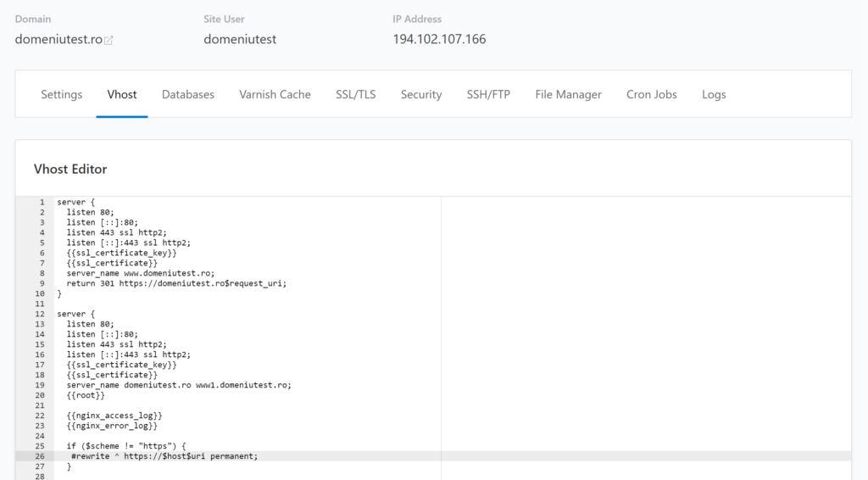
Task: Click the domeniutest.ro domain link
Action: (x=58, y=39)
